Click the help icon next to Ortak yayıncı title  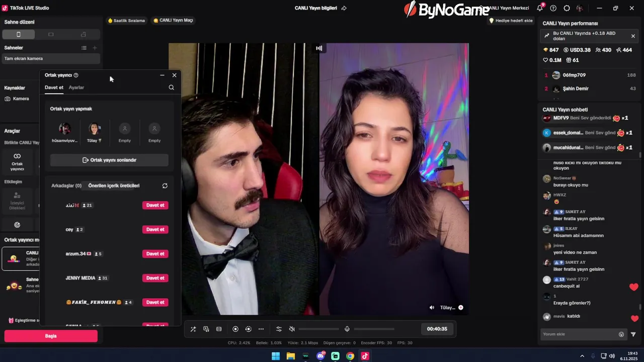76,75
